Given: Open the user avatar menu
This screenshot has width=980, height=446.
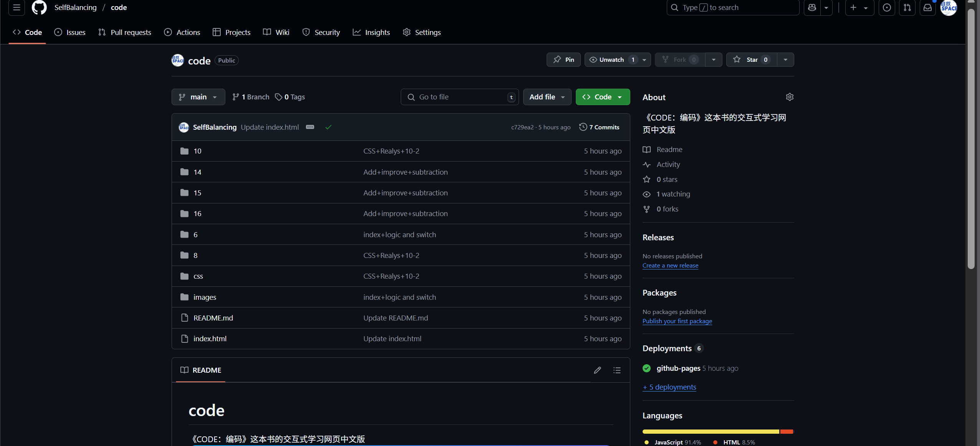Looking at the screenshot, I should tap(949, 8).
